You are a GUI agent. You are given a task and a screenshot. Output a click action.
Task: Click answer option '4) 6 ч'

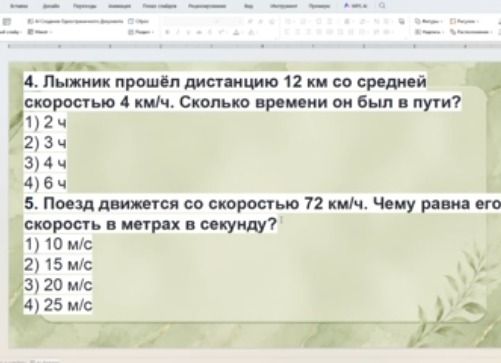click(x=45, y=183)
